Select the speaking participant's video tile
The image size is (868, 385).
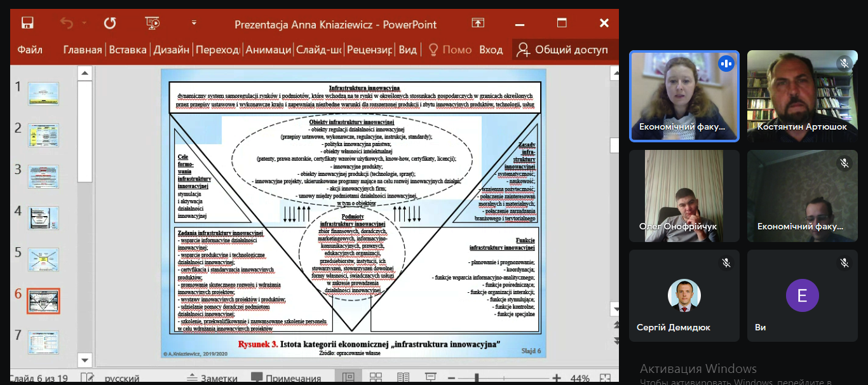tap(684, 96)
